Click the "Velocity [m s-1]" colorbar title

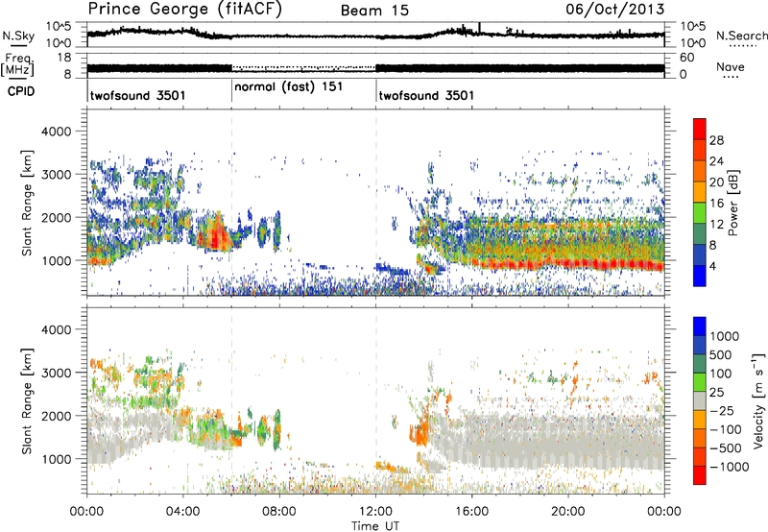pos(758,400)
